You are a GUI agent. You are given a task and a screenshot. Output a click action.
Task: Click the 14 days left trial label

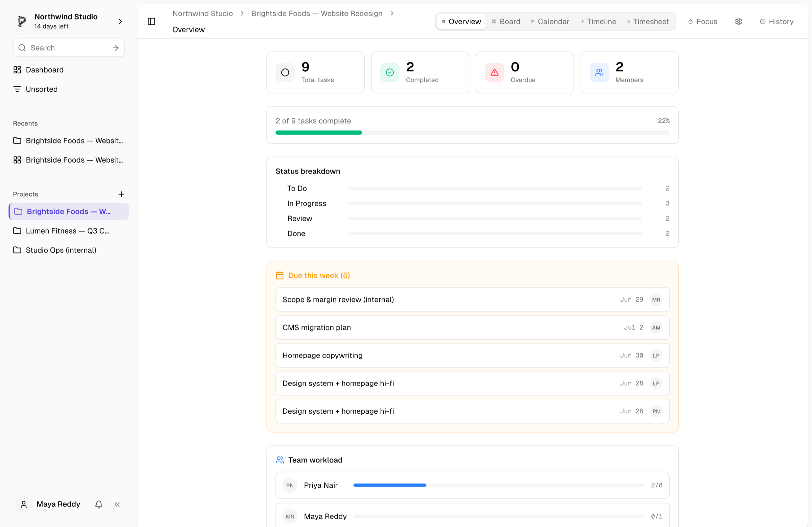[x=51, y=26]
